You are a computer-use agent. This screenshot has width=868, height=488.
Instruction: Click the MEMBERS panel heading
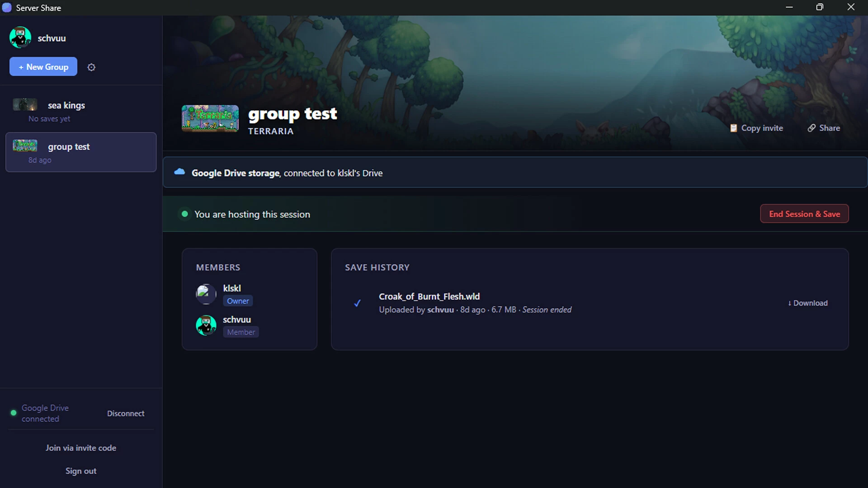[218, 267]
